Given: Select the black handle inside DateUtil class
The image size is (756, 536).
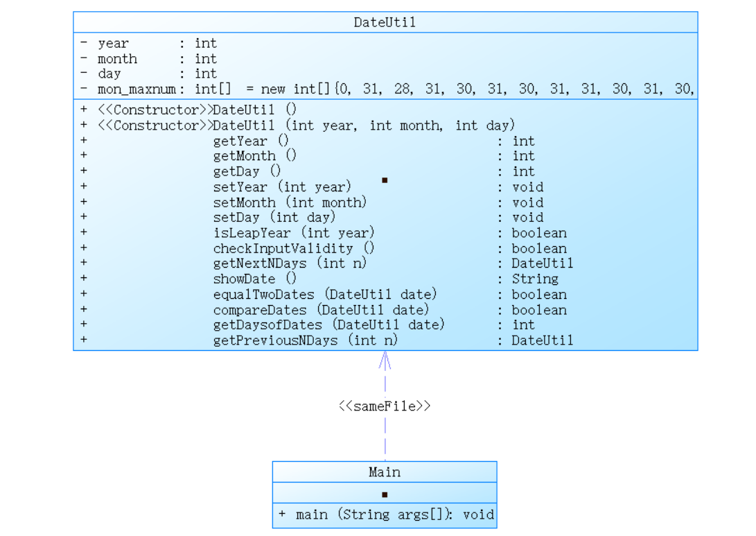Looking at the screenshot, I should point(385,180).
